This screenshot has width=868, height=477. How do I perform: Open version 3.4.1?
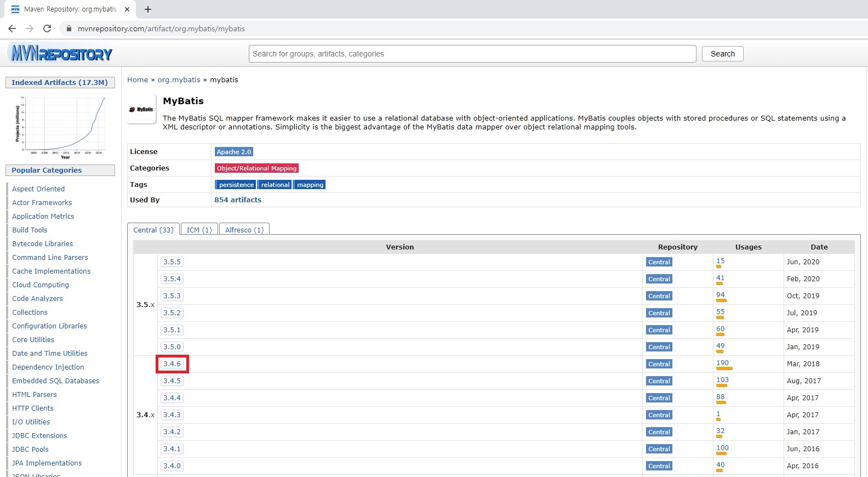click(172, 449)
